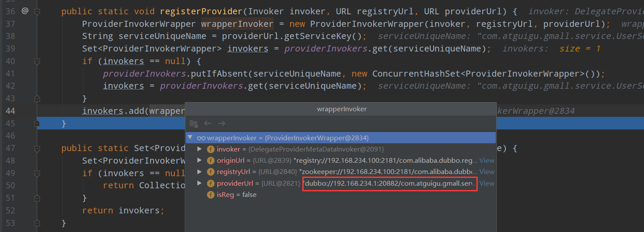Viewport: 644px width, 232px height.
Task: Click the 'size = 1' inline hint on line 39
Action: click(x=580, y=48)
